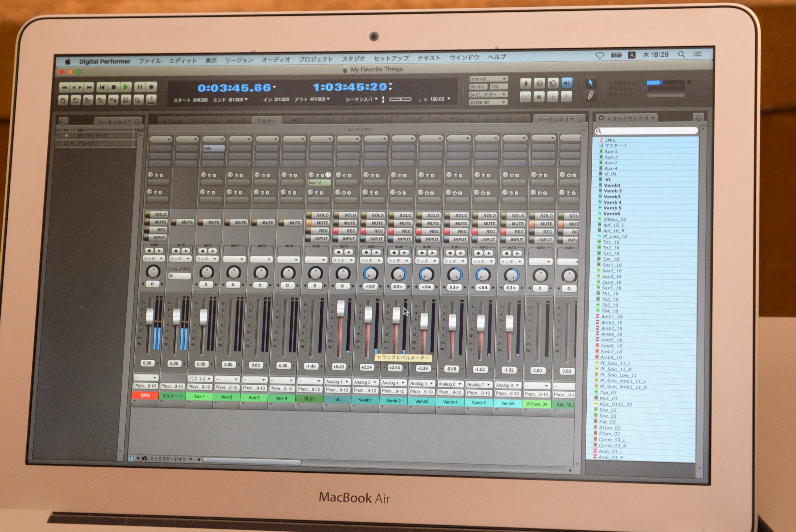Image resolution: width=796 pixels, height=532 pixels.
Task: Click the VL channel volume fader
Action: click(341, 308)
